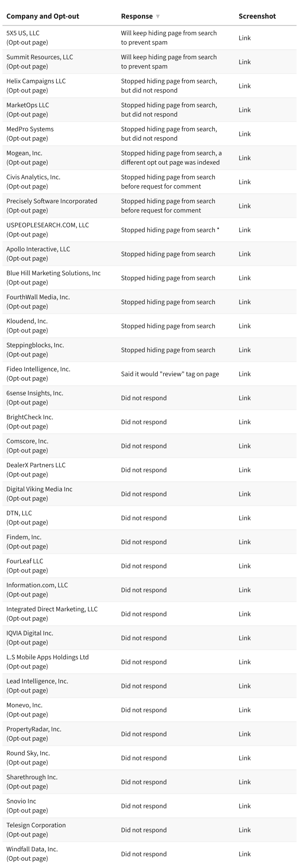The width and height of the screenshot is (299, 868).
Task: View the Windfall Data screenshot link
Action: 244,854
